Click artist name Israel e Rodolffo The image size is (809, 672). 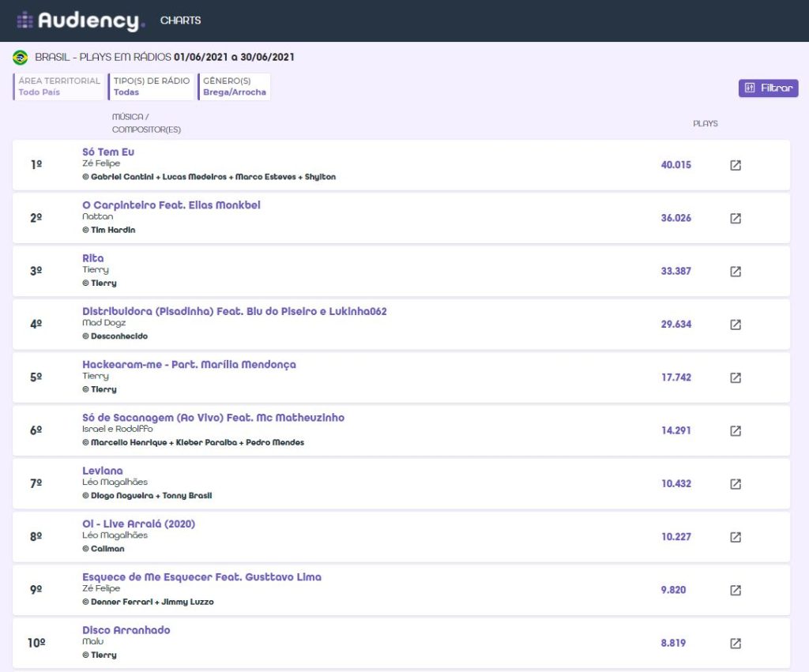[x=117, y=429]
